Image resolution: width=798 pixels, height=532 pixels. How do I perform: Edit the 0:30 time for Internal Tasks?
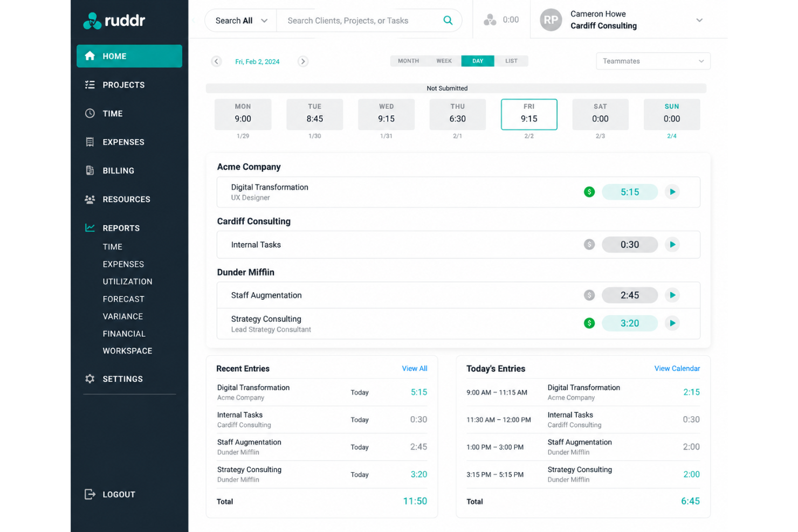coord(630,245)
